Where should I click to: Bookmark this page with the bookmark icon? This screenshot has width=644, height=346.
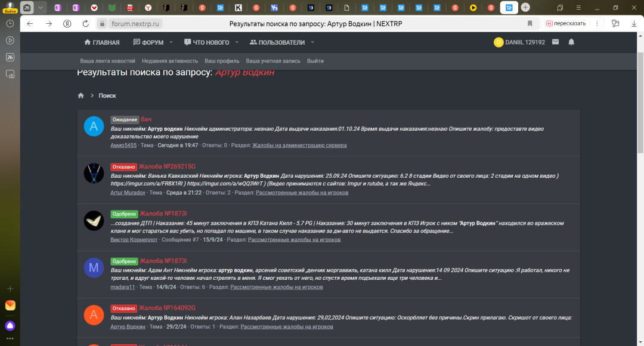[x=530, y=24]
